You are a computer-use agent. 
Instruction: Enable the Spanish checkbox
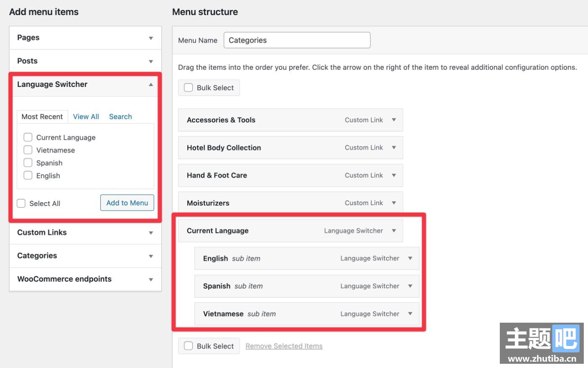click(x=28, y=162)
